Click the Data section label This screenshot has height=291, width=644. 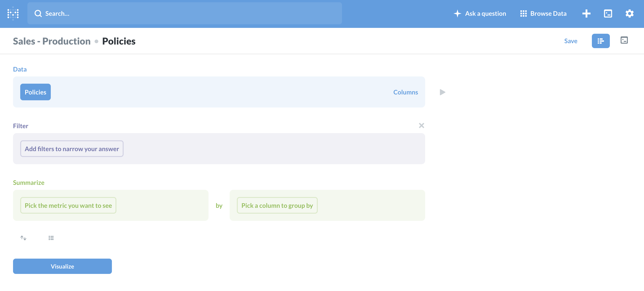coord(20,69)
